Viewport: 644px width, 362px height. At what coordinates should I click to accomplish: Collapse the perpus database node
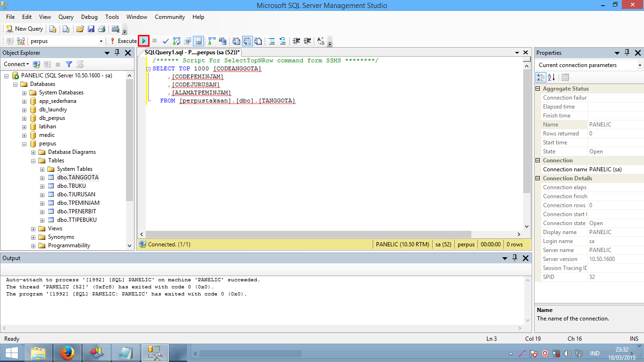(24, 143)
